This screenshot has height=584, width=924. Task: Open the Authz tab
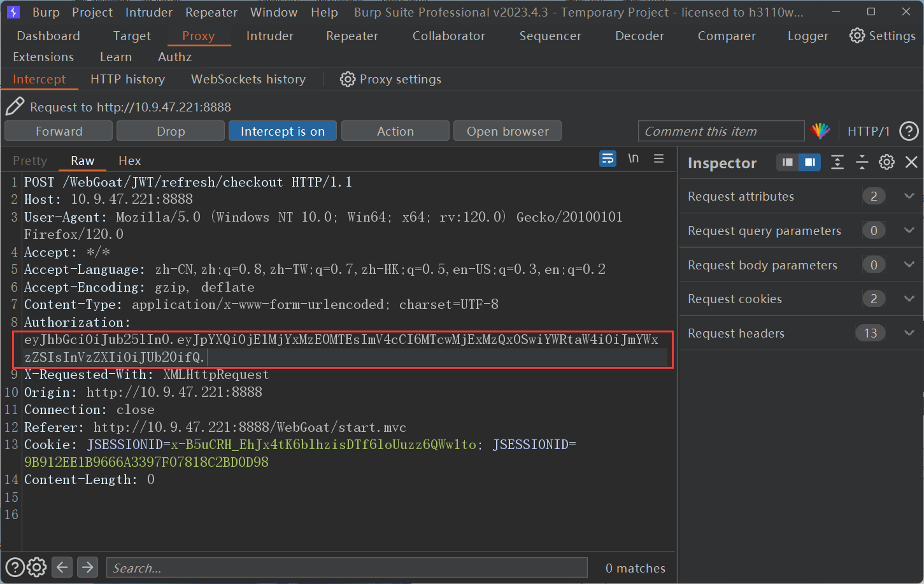pos(174,57)
